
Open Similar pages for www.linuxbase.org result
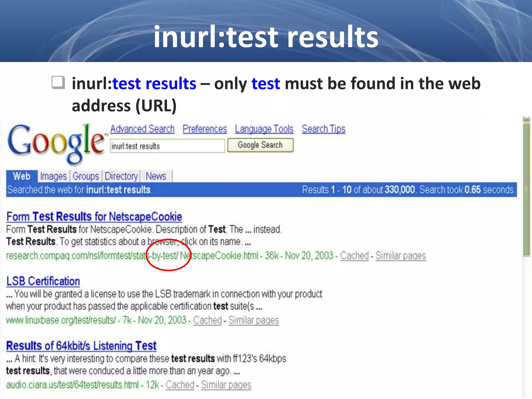(254, 320)
